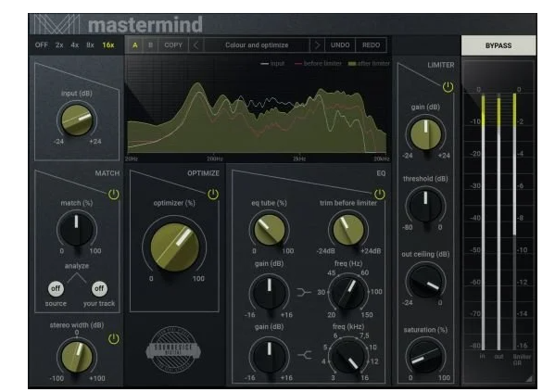555x392 pixels.
Task: Click the freq (kHz) knob
Action: [348, 356]
